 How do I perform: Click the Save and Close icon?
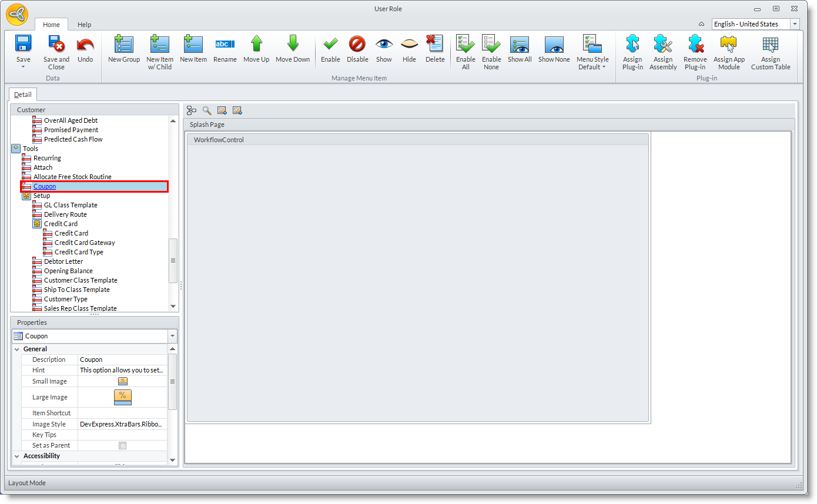click(56, 45)
